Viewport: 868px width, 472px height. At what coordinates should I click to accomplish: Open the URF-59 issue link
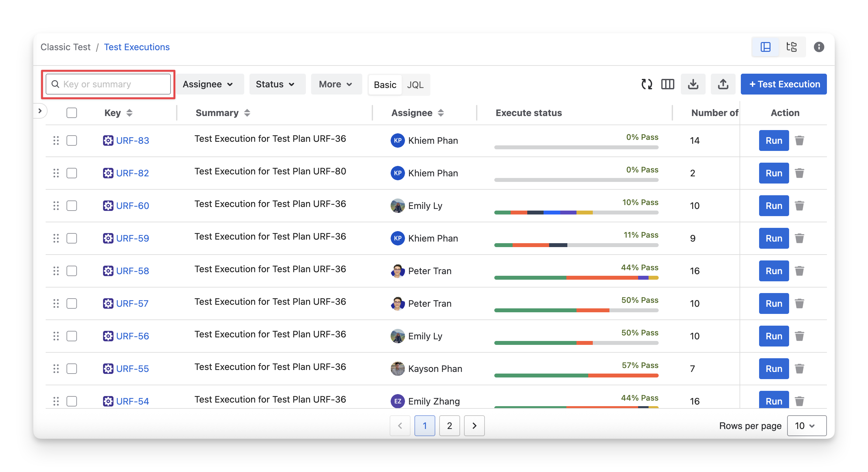pos(132,239)
